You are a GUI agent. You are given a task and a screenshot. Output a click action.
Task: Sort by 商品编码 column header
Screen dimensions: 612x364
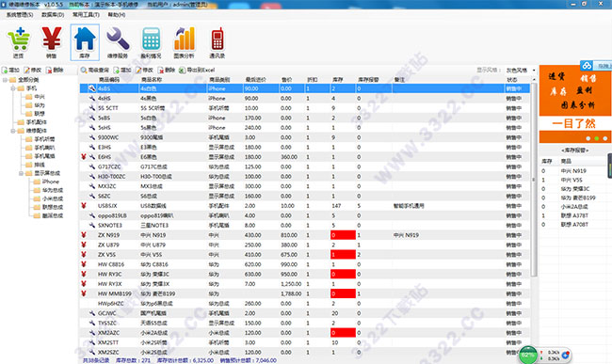click(x=109, y=80)
